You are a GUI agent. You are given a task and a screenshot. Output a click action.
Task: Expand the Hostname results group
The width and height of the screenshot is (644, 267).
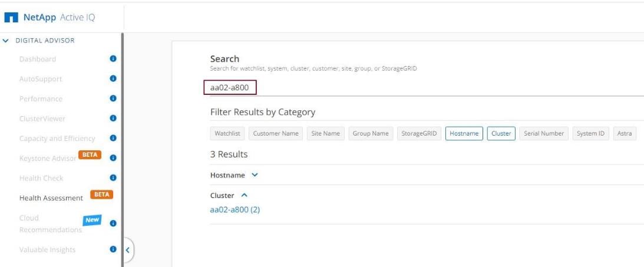255,175
